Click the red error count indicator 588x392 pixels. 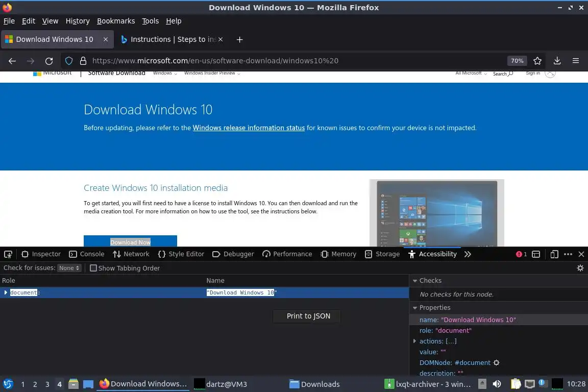[x=521, y=254]
